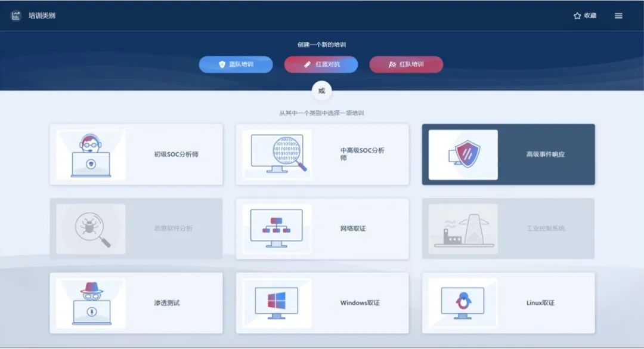Click the 初级SOC分析师 analyst headset icon
This screenshot has width=644, height=349.
pyautogui.click(x=91, y=155)
